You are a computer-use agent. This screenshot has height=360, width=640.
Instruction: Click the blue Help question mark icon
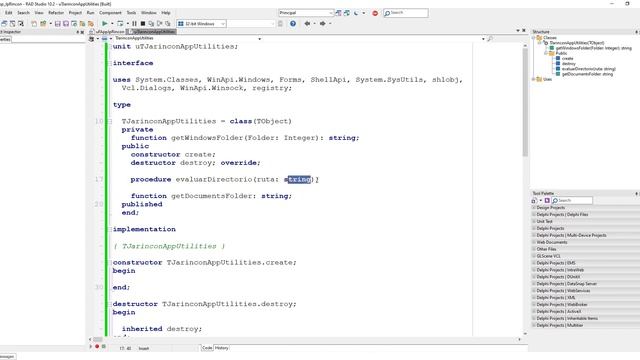(293, 24)
